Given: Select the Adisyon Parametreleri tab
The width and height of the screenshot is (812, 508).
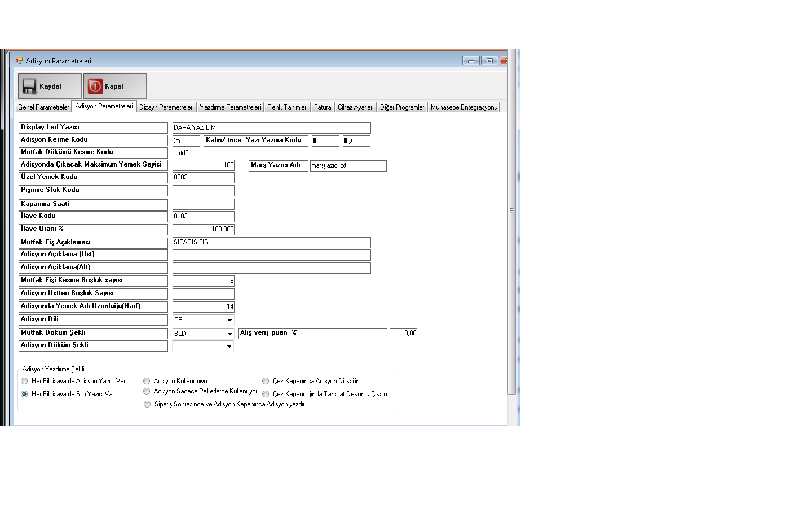Looking at the screenshot, I should tap(104, 106).
